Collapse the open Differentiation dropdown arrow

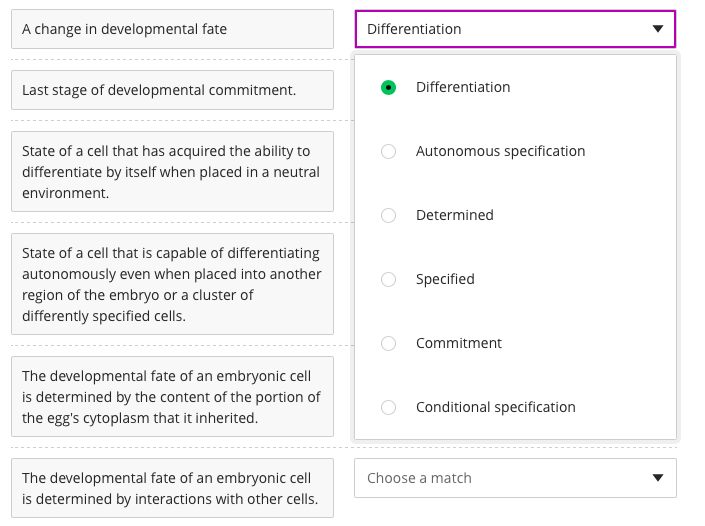[x=657, y=29]
